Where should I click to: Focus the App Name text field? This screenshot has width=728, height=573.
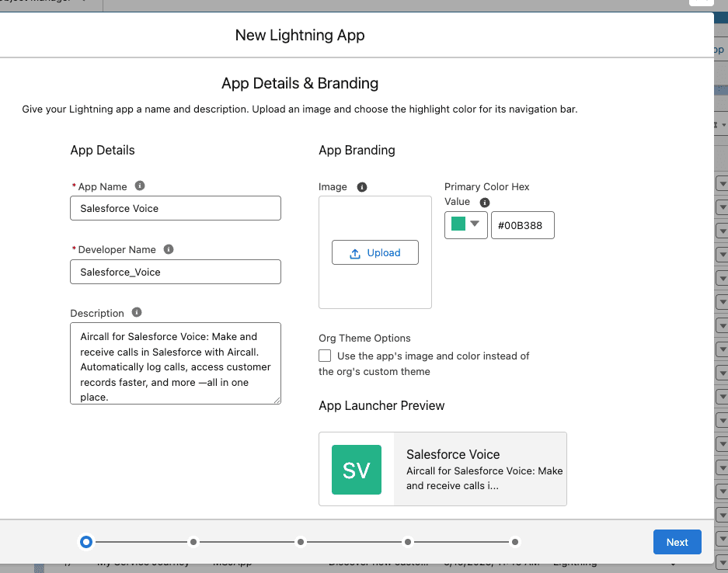point(176,208)
